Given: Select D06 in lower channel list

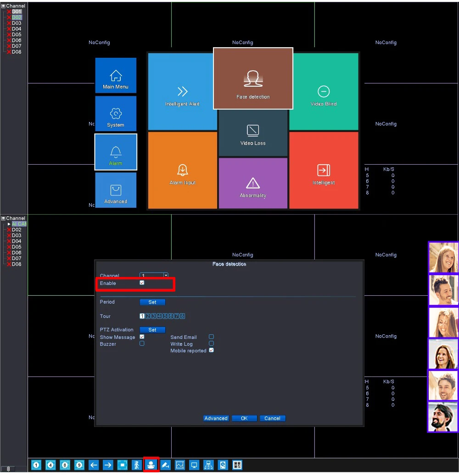Looking at the screenshot, I should (17, 253).
